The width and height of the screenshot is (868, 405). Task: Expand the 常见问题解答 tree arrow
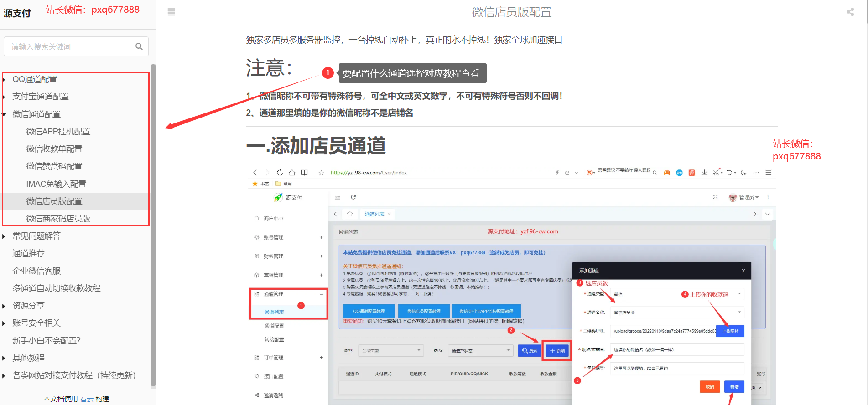pyautogui.click(x=4, y=236)
